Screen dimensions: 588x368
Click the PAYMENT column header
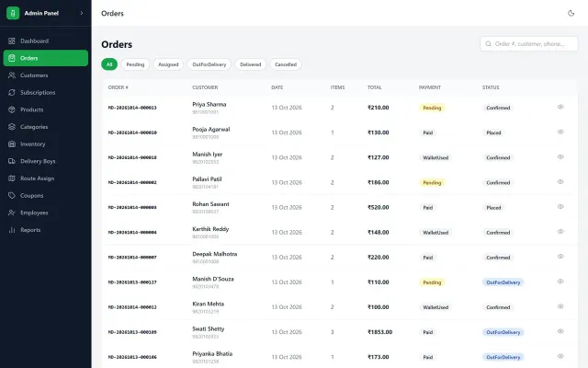[430, 87]
